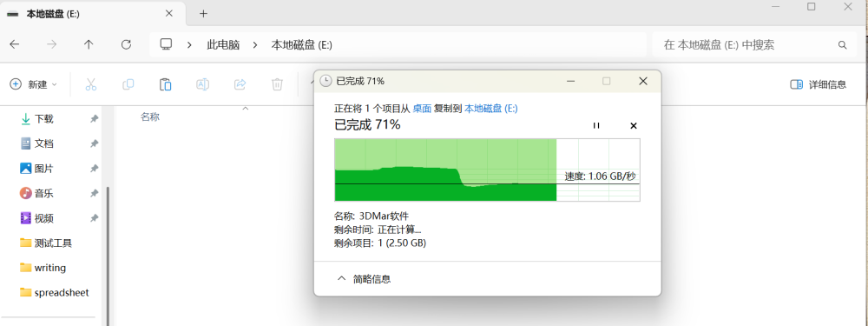
Task: Click the Share toolbar icon
Action: (x=240, y=84)
